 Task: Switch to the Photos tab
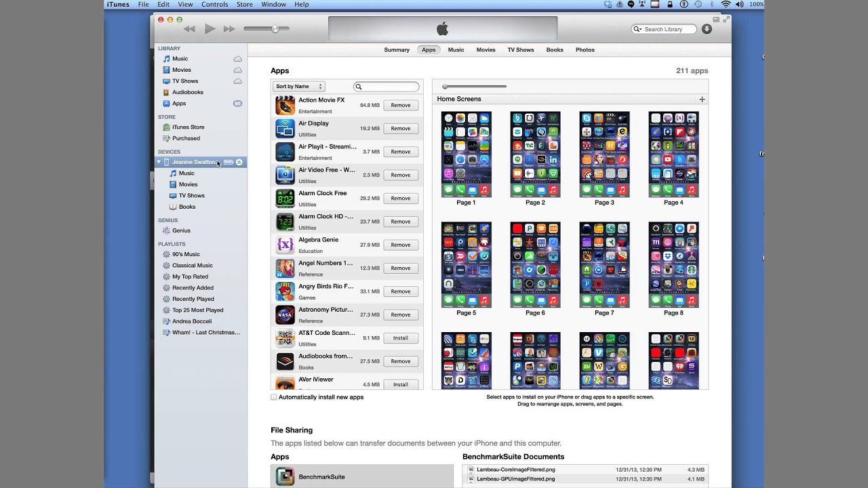[585, 49]
